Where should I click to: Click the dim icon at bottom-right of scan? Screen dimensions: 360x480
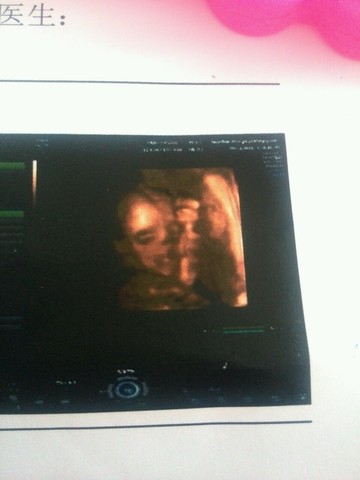pos(303,396)
